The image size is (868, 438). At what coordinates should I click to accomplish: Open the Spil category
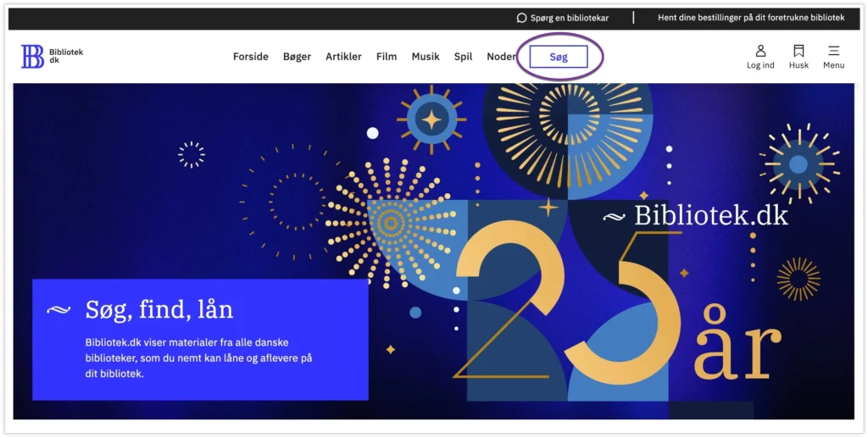click(463, 57)
